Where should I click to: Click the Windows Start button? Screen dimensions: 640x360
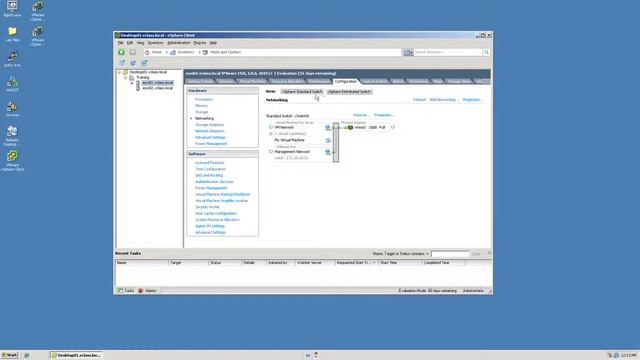pos(9,355)
